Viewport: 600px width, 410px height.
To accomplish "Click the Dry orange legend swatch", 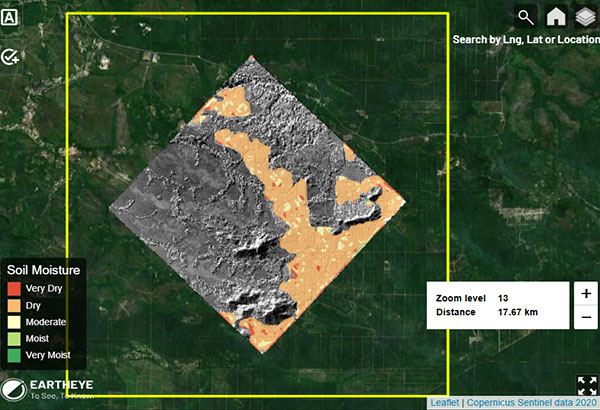I will pos(14,305).
